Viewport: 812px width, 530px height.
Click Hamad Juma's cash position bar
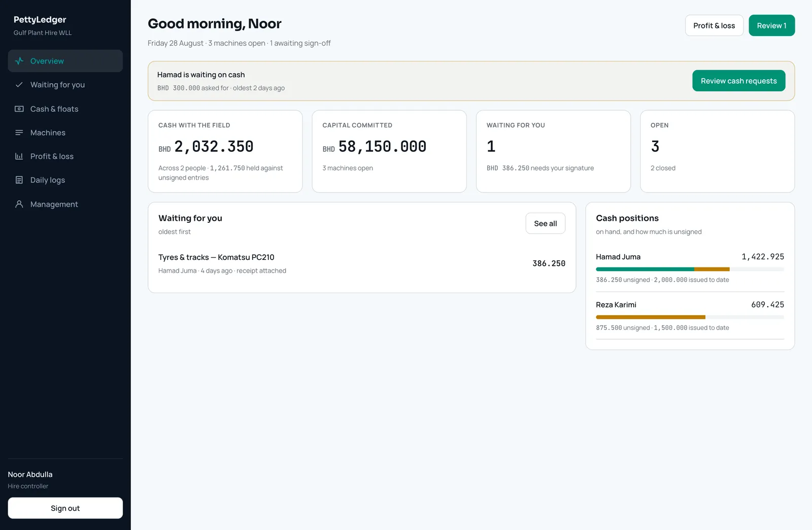[x=690, y=269]
